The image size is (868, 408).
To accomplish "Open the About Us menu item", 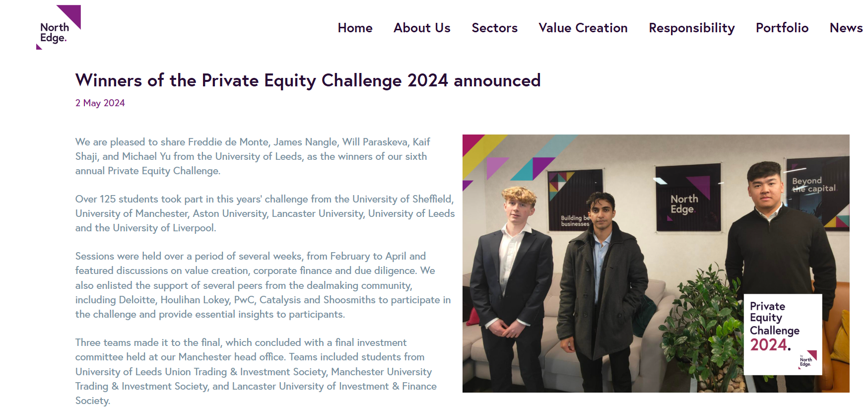I will 422,28.
